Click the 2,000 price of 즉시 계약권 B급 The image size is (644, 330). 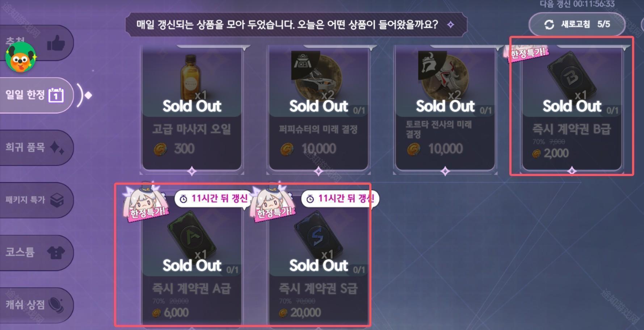click(x=556, y=153)
